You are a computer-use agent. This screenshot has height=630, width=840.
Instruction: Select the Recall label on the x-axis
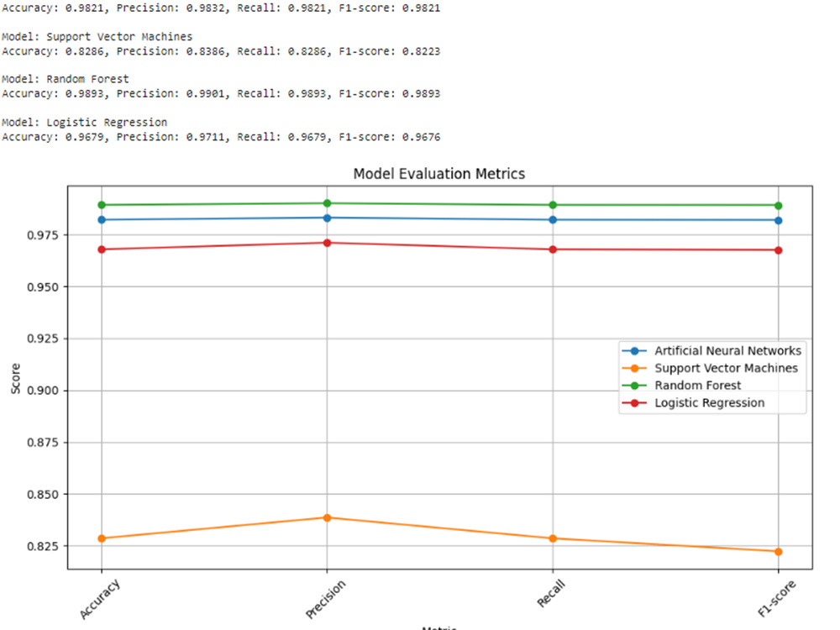(x=552, y=592)
